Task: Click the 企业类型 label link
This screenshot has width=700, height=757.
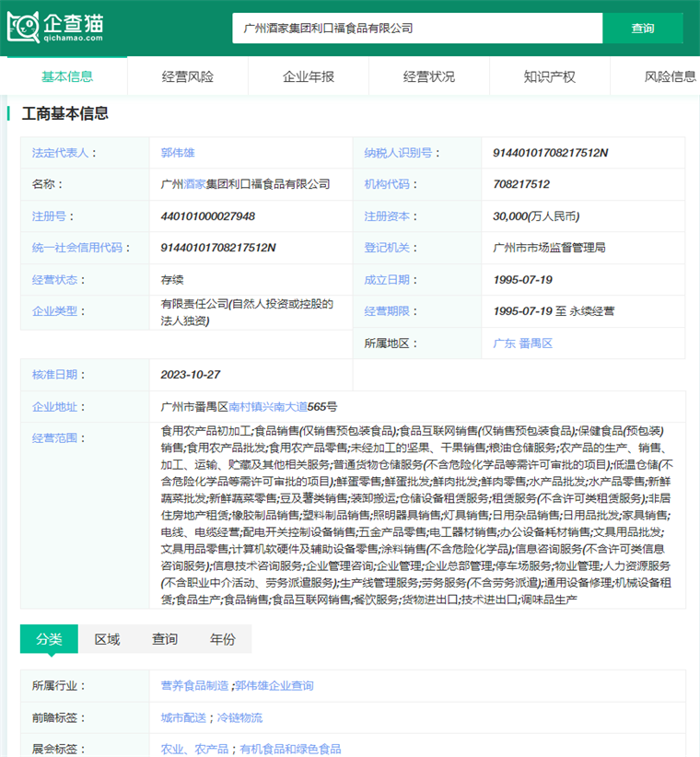Action: point(54,311)
